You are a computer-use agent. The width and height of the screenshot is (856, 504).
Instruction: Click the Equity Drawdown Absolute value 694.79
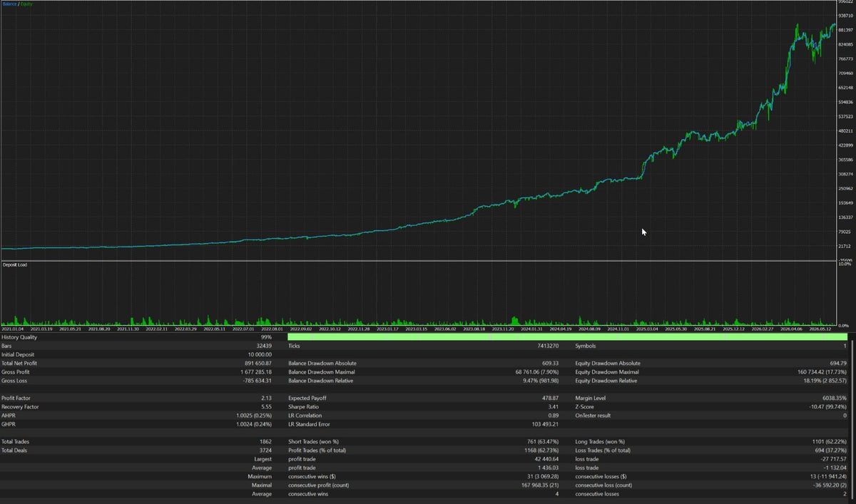coord(837,363)
